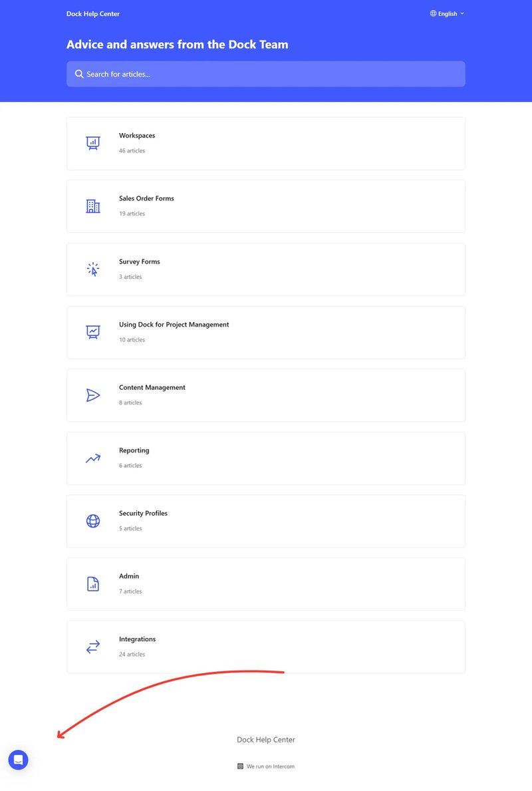The width and height of the screenshot is (532, 791).
Task: Click the Admin document chart icon
Action: 93,584
